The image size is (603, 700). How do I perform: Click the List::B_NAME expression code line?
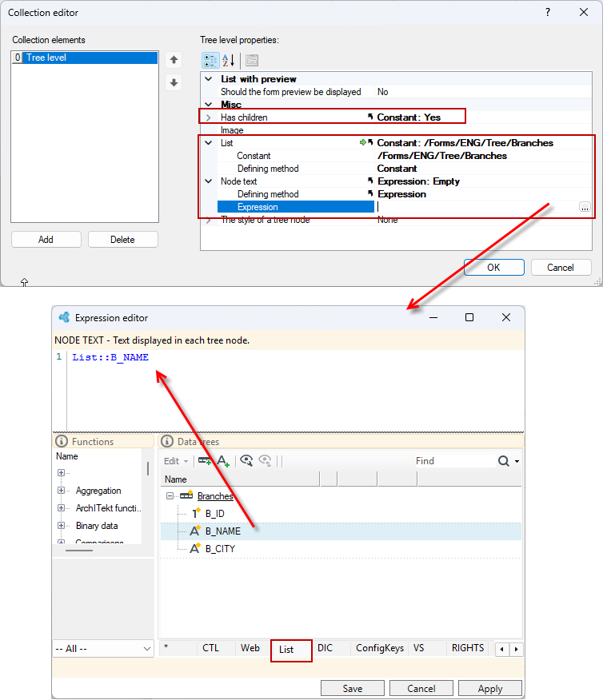[x=110, y=357]
